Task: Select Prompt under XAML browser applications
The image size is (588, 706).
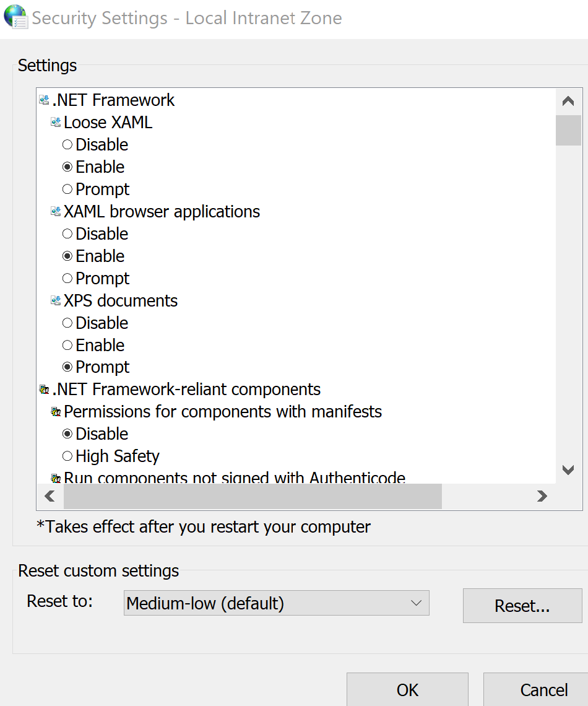Action: point(67,279)
